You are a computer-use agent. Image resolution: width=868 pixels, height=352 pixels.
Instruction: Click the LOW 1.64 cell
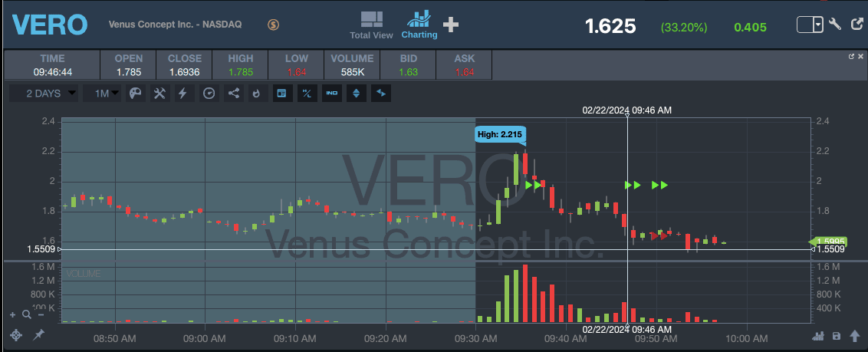(x=297, y=65)
